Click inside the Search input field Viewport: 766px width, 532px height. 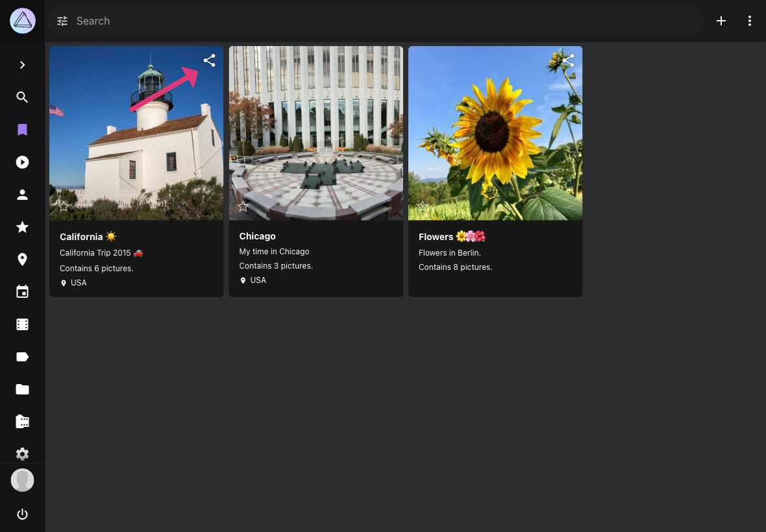(260, 21)
